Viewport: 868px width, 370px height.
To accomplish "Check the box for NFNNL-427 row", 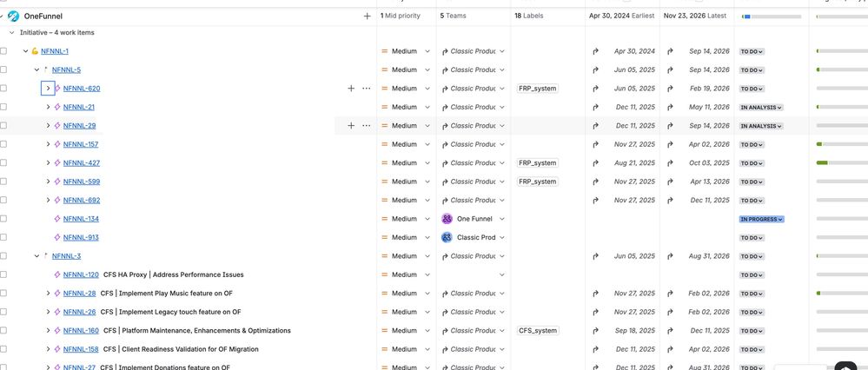I will click(3, 162).
